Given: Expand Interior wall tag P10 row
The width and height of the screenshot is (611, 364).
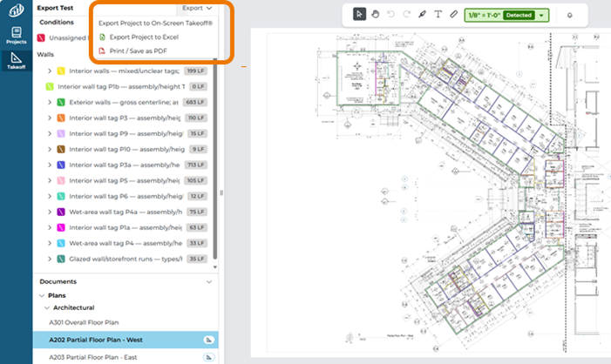Looking at the screenshot, I should tap(50, 149).
